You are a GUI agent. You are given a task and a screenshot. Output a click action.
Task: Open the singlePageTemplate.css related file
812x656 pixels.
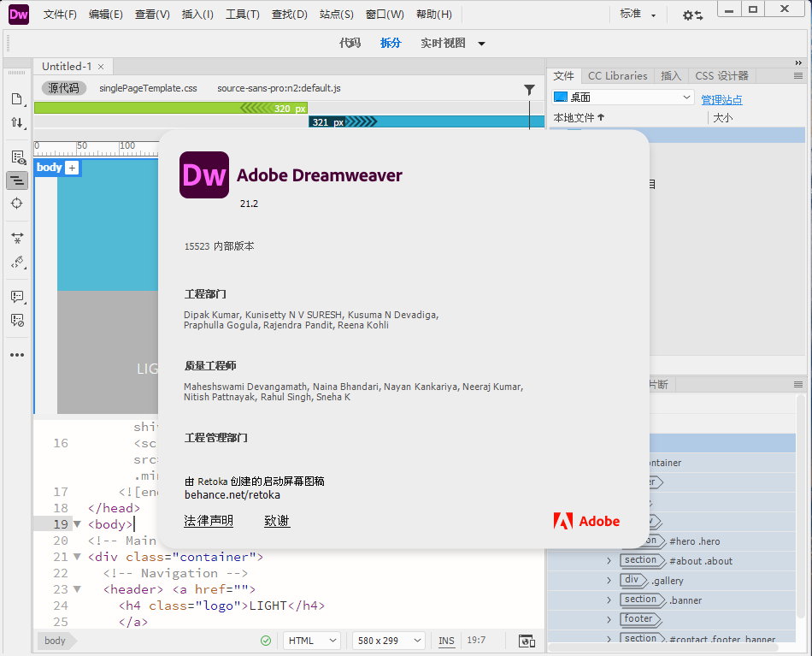point(148,88)
